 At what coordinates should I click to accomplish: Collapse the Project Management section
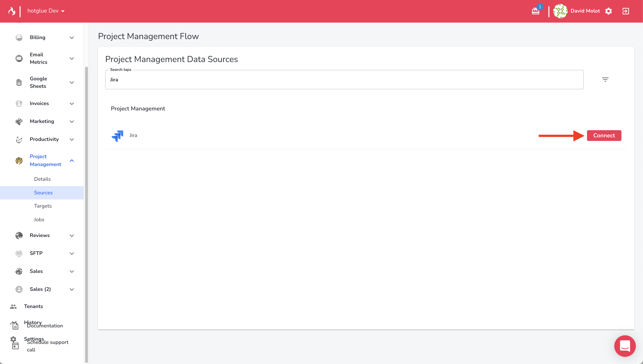point(72,160)
